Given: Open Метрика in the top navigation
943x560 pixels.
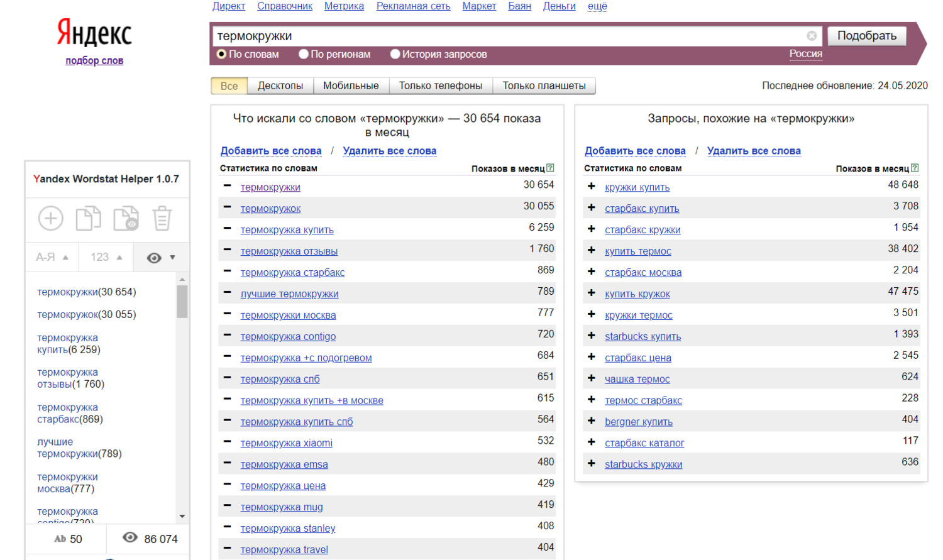Looking at the screenshot, I should pos(344,6).
